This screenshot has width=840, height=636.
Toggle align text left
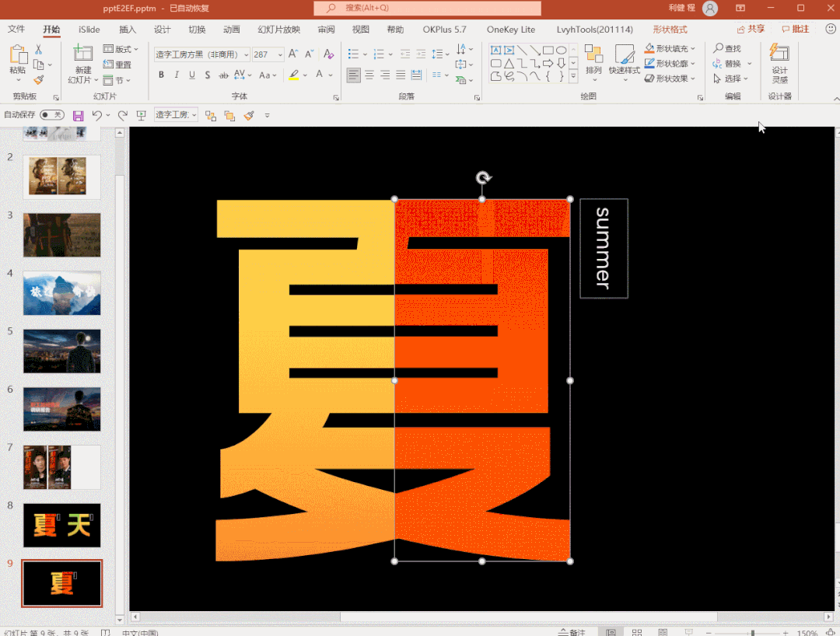coord(354,75)
